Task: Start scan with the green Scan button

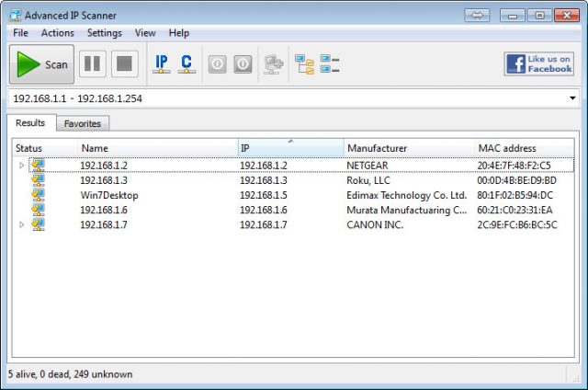Action: (42, 64)
